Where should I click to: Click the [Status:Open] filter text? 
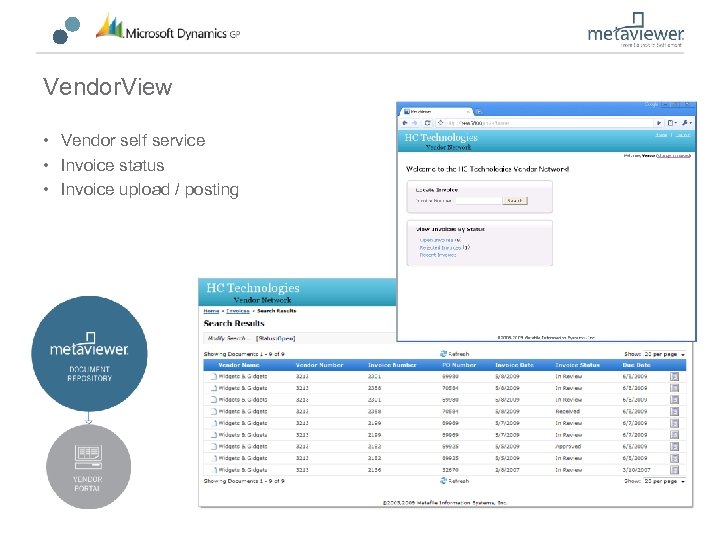click(x=276, y=338)
